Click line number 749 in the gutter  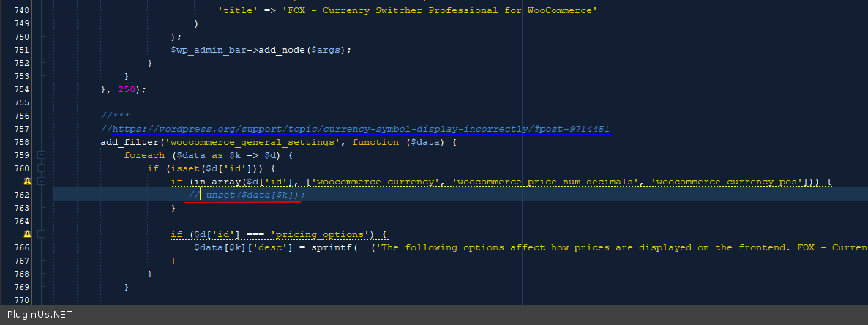pos(20,24)
